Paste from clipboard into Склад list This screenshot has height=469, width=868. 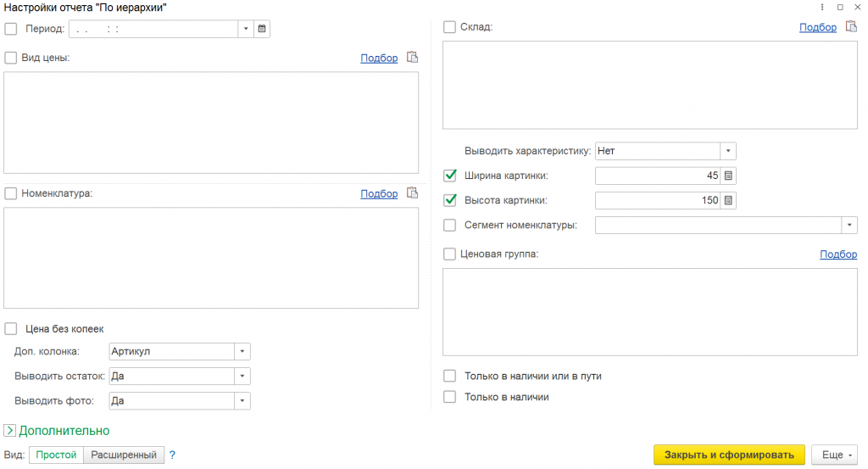(851, 26)
